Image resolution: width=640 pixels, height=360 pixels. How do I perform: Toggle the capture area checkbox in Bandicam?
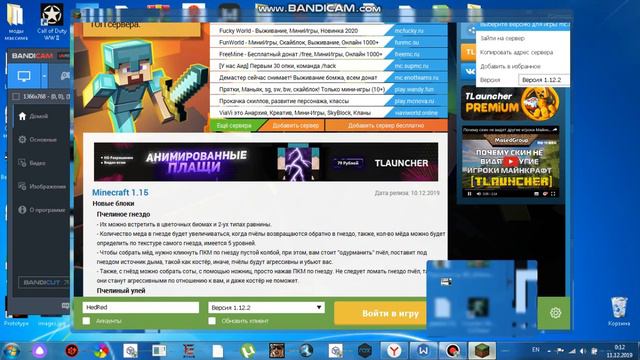click(16, 96)
